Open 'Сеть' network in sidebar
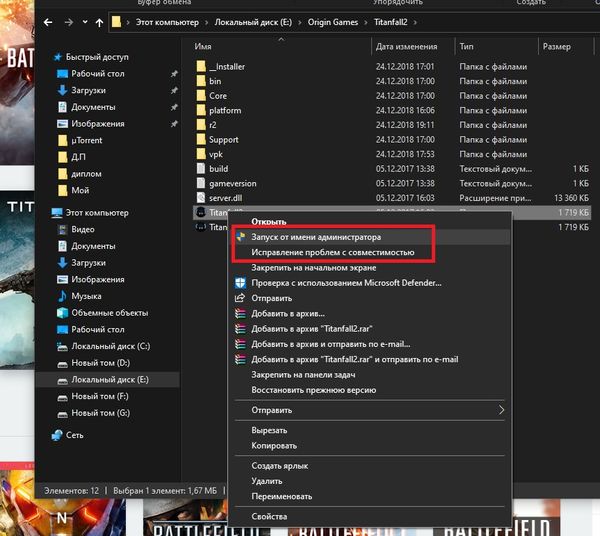The height and width of the screenshot is (536, 600). coord(74,435)
